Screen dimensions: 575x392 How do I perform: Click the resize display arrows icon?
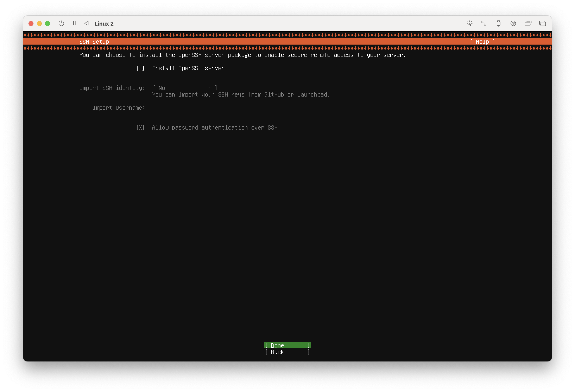click(484, 24)
